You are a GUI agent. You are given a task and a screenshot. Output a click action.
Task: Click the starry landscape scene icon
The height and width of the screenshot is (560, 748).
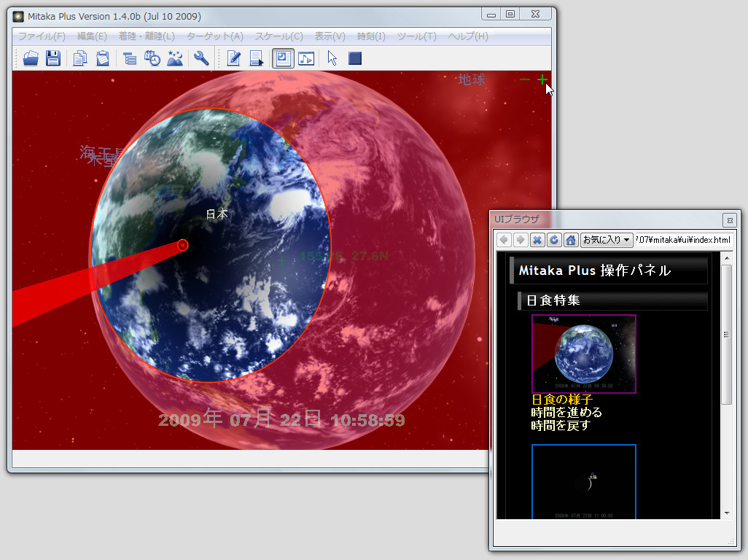coord(174,58)
